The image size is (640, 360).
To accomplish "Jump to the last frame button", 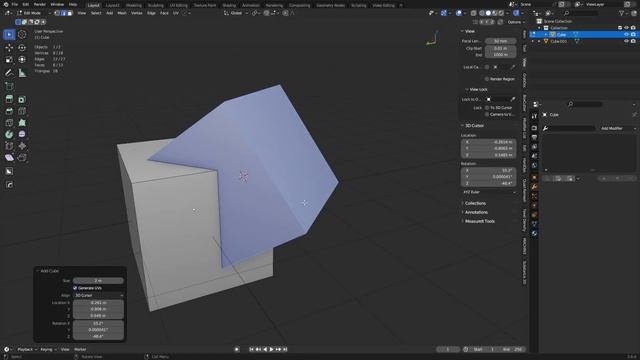I will pyautogui.click(x=285, y=349).
